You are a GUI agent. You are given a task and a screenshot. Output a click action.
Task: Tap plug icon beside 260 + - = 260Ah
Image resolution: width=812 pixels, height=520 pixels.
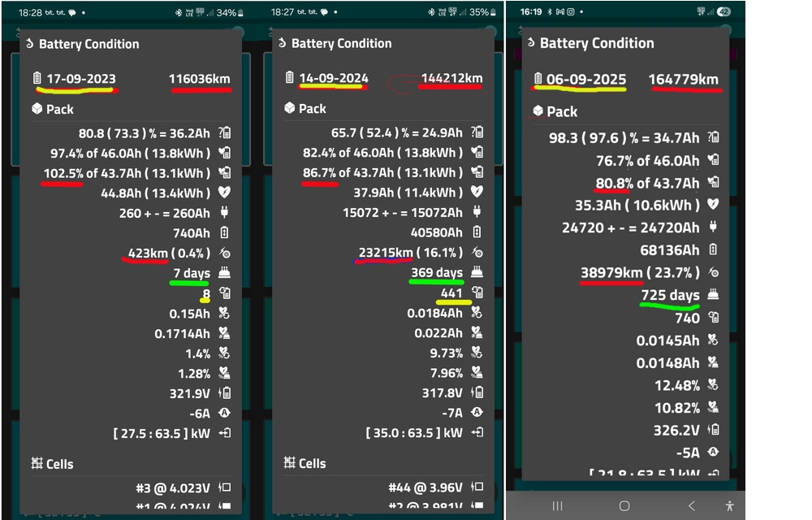(224, 212)
